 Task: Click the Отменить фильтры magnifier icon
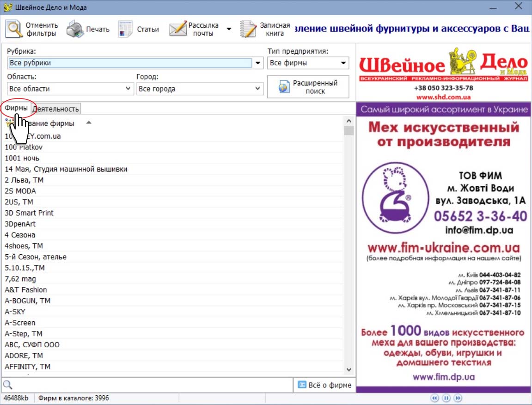(14, 29)
